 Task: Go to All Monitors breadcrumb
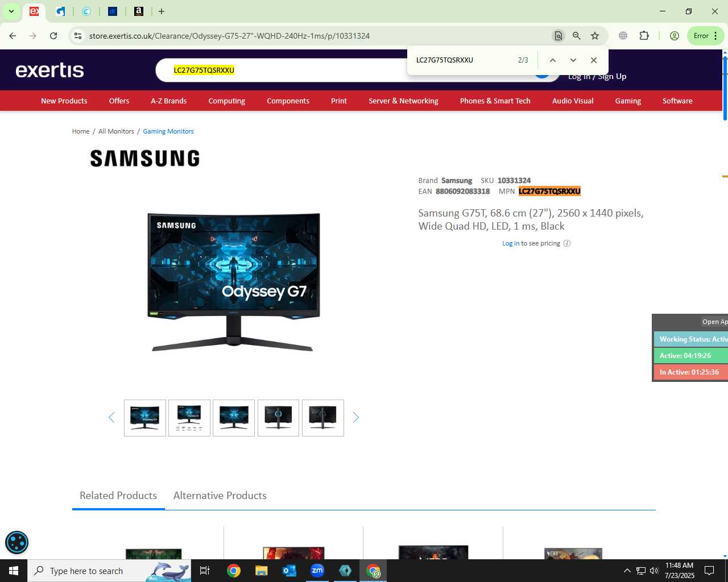point(116,131)
